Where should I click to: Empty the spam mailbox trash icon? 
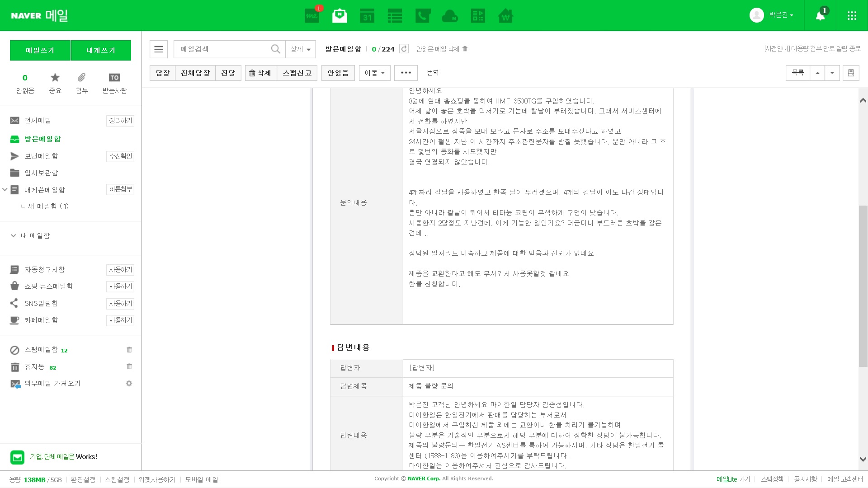coord(129,350)
